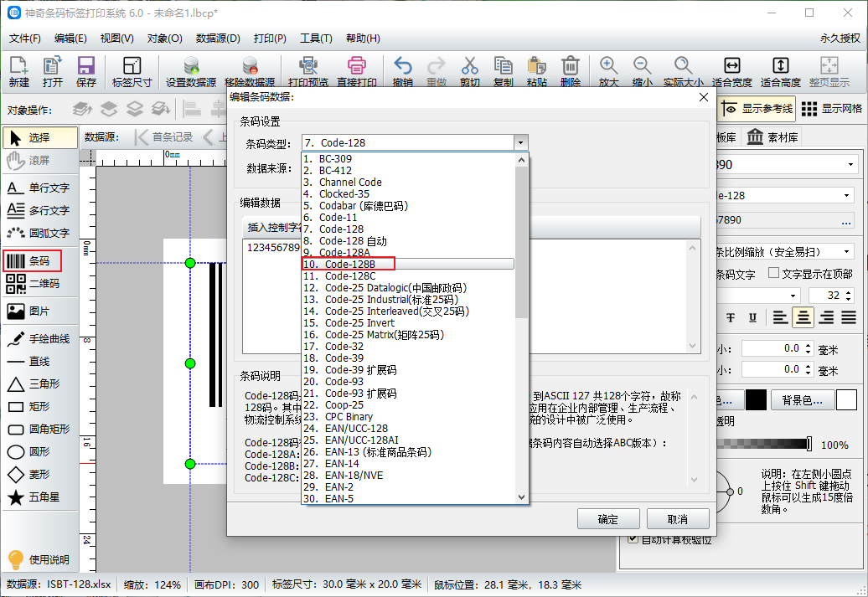Save the label with 保存 icon

85,71
